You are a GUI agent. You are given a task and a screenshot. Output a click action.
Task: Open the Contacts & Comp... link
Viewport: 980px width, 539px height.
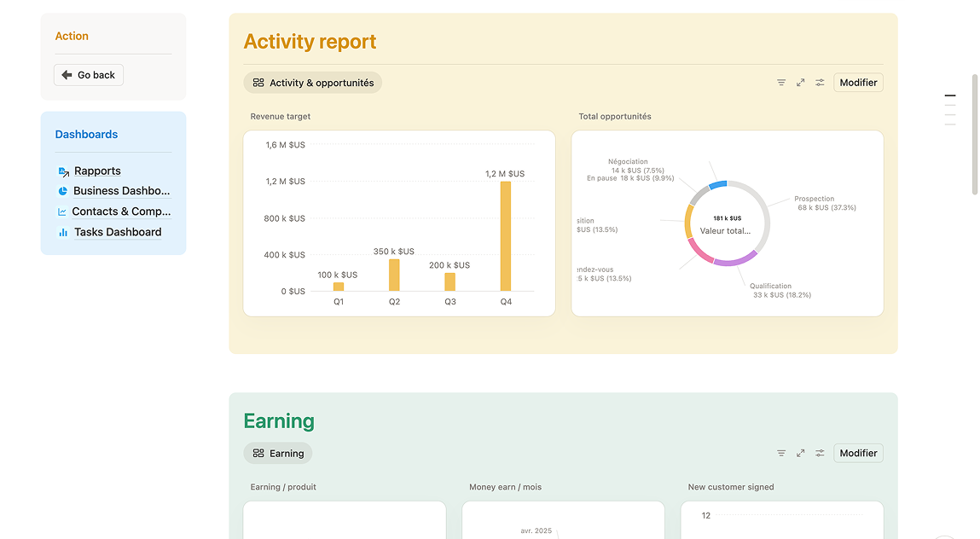click(x=121, y=212)
